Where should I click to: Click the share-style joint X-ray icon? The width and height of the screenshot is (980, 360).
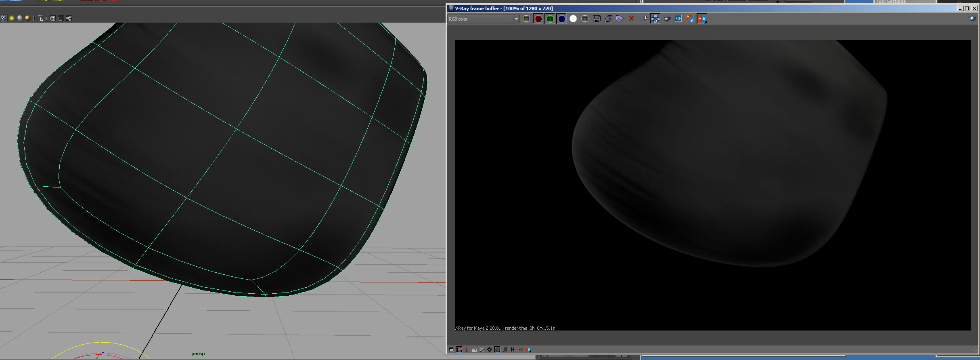pyautogui.click(x=69, y=18)
